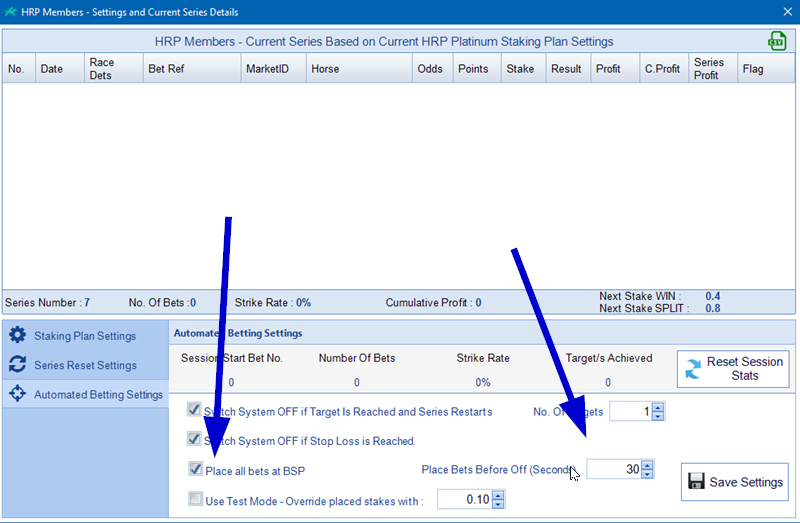This screenshot has width=800, height=523.
Task: Click the Series Profit column header
Action: (712, 68)
